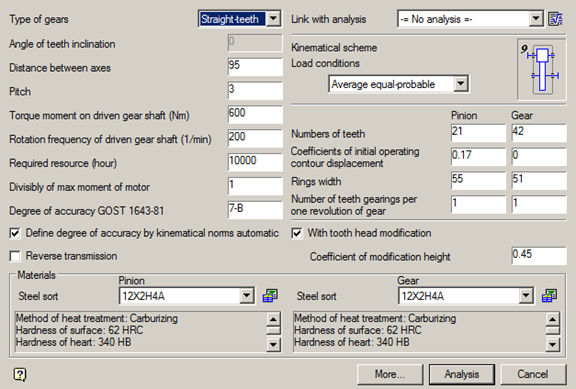Image resolution: width=576 pixels, height=389 pixels.
Task: Click the Torque moment input field
Action: (x=255, y=114)
